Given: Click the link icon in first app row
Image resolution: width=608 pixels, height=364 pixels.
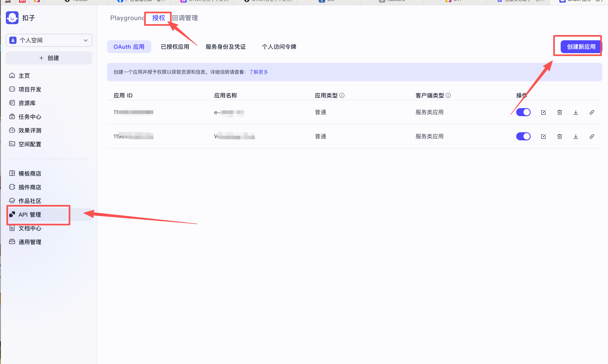Looking at the screenshot, I should click(591, 112).
